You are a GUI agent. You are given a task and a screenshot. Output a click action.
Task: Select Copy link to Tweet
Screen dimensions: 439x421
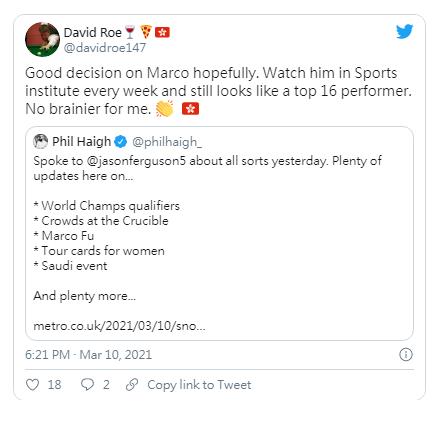coord(199,385)
